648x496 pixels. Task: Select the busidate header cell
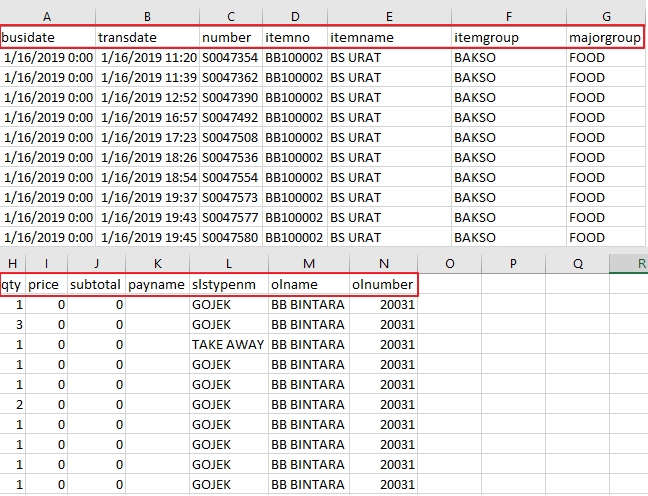point(48,37)
